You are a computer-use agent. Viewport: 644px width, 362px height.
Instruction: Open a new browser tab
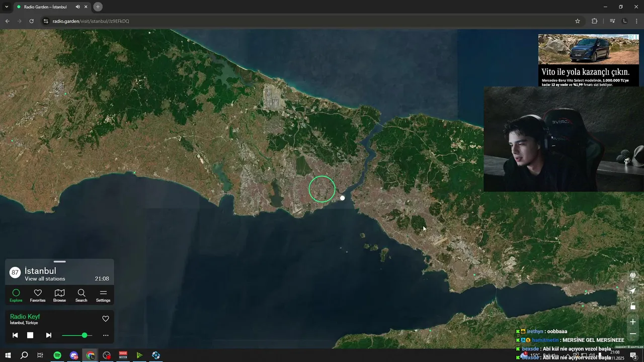coord(98,7)
